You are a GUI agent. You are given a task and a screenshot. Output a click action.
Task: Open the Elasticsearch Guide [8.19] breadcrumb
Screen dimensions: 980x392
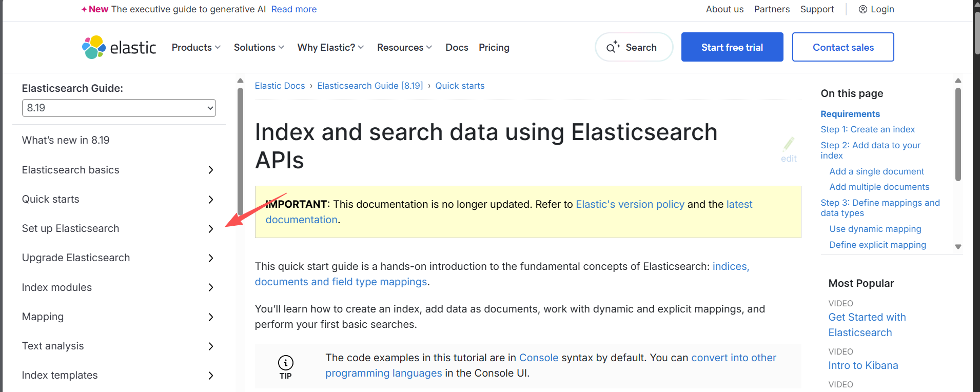click(x=370, y=86)
